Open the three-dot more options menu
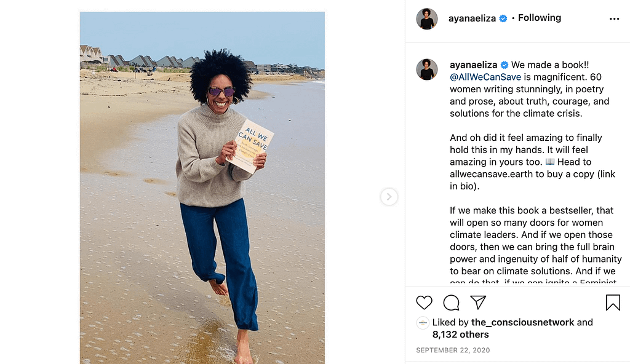The width and height of the screenshot is (630, 364). [x=614, y=19]
